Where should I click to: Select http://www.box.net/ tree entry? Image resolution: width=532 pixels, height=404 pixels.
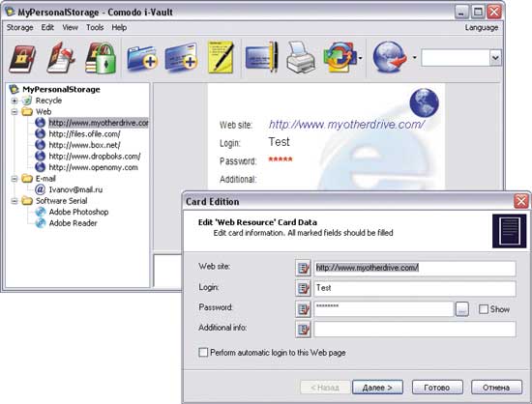84,145
